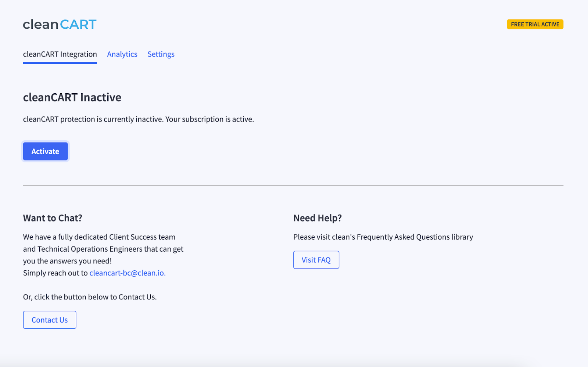
Task: Open the cleanCART Integration tab
Action: 60,54
